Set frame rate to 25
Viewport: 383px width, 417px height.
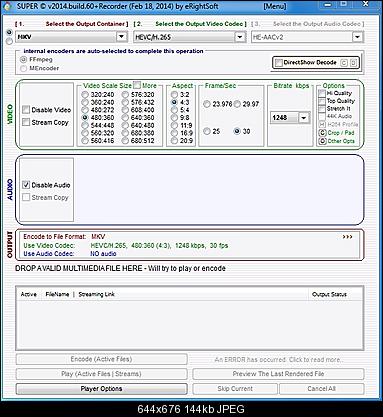[x=207, y=131]
